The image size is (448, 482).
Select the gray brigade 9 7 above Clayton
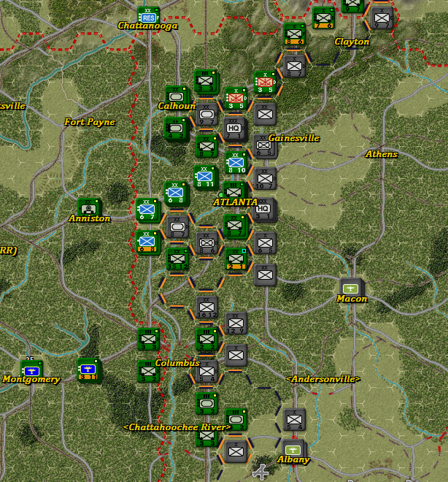pos(382,18)
